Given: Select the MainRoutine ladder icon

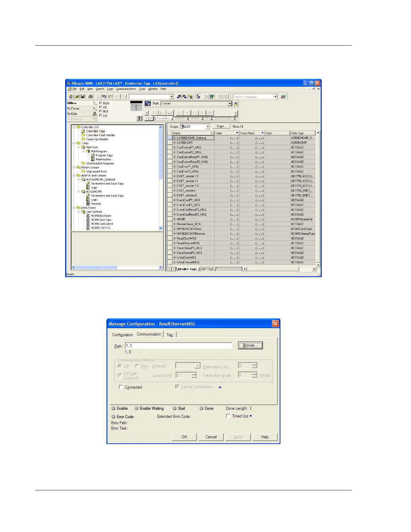Looking at the screenshot, I should [x=93, y=160].
